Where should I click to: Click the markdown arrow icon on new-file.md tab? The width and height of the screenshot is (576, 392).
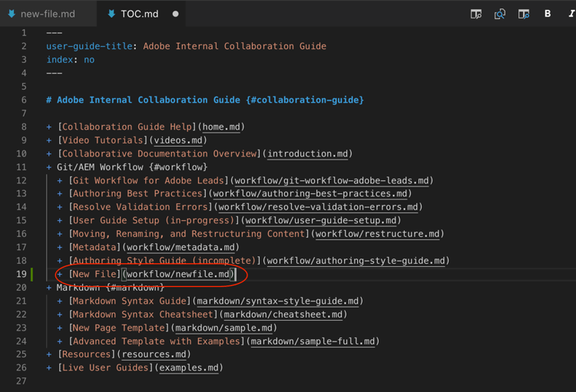[x=12, y=14]
